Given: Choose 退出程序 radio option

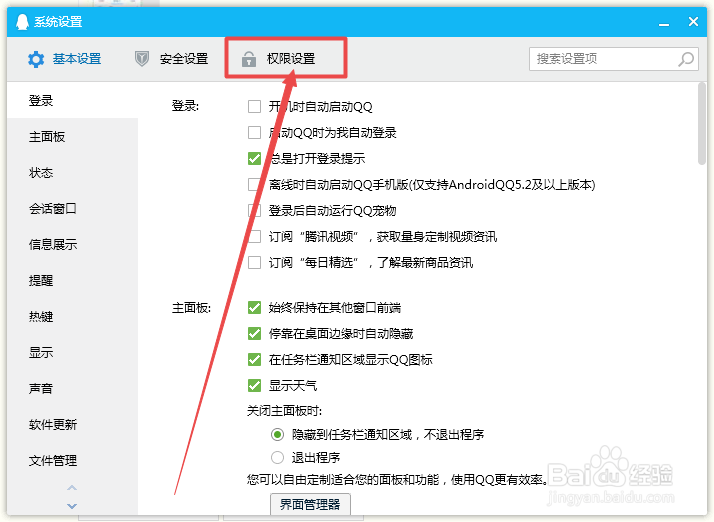Looking at the screenshot, I should click(277, 457).
